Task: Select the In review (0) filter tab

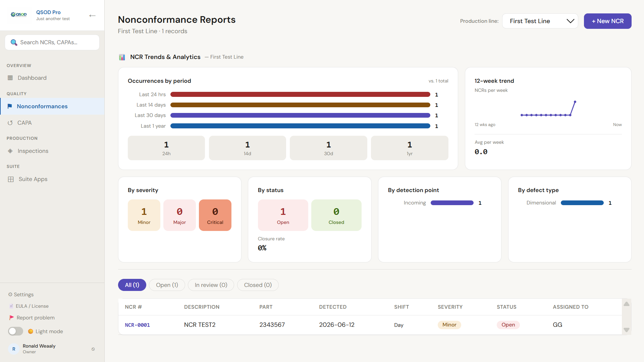Action: click(x=211, y=285)
